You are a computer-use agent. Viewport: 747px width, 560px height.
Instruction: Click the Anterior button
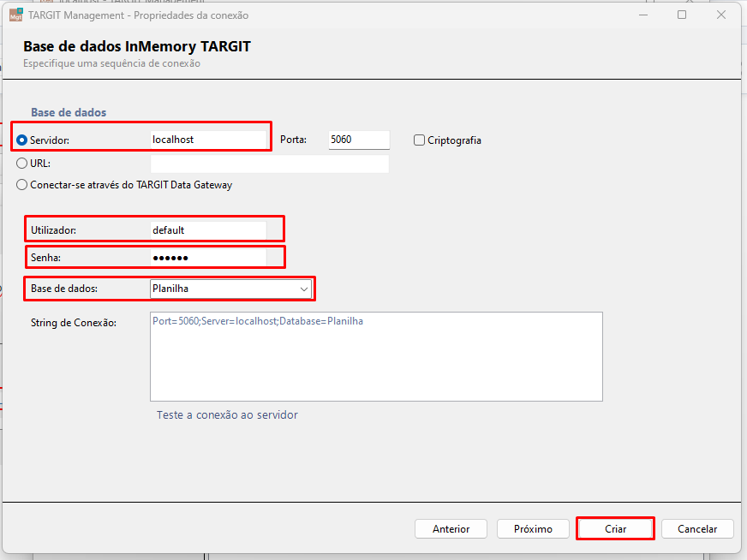point(451,528)
